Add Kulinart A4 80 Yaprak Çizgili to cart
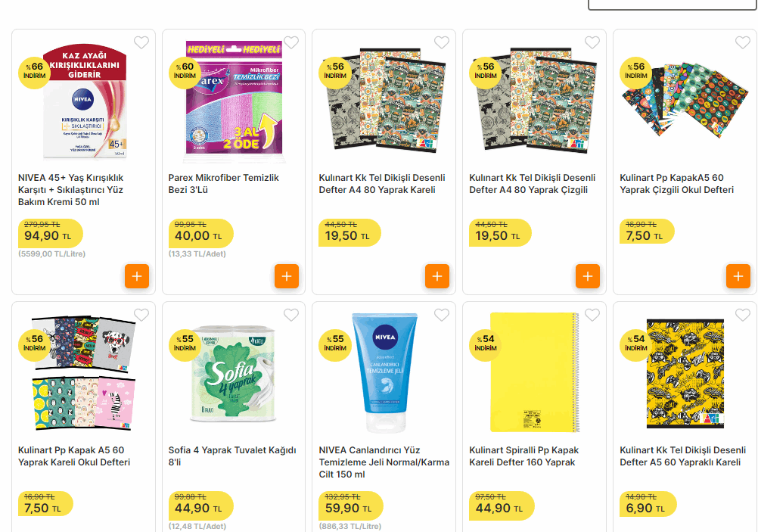 coord(588,276)
